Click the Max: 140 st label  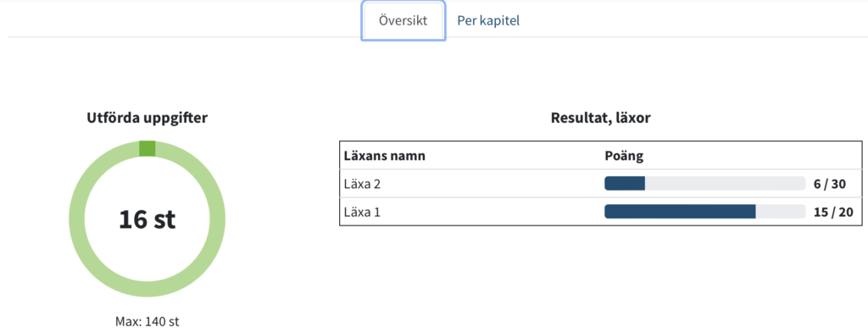[147, 321]
